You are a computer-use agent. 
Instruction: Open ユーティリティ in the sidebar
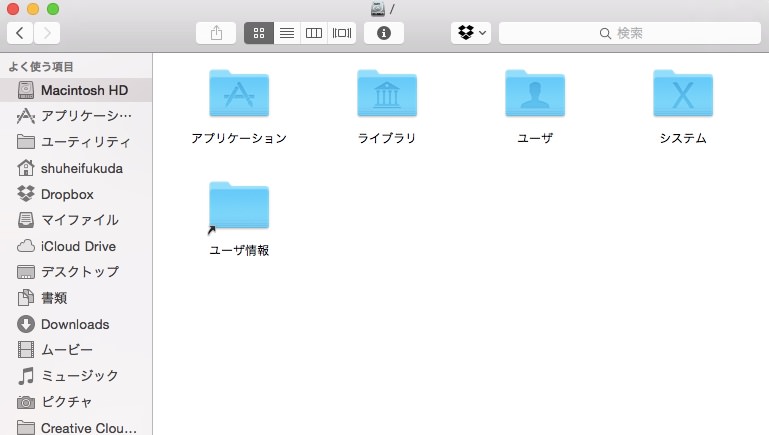[x=76, y=142]
